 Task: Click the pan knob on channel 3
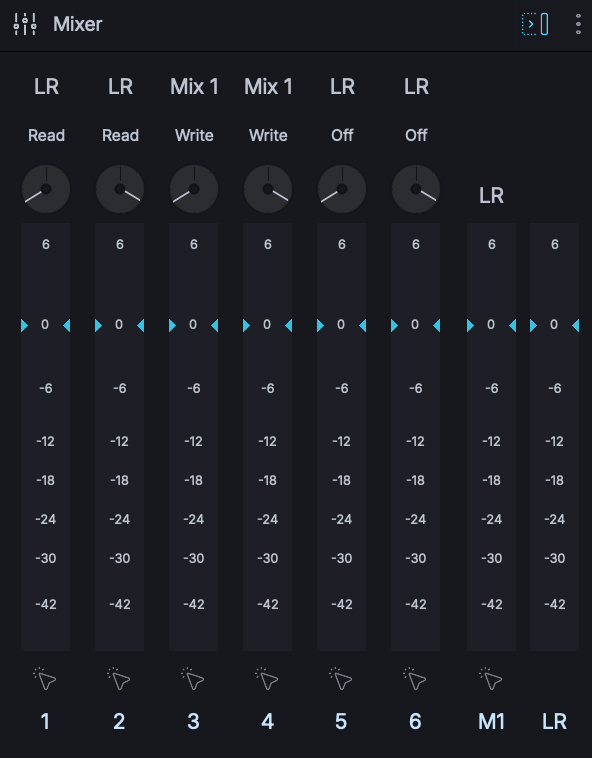click(x=194, y=189)
